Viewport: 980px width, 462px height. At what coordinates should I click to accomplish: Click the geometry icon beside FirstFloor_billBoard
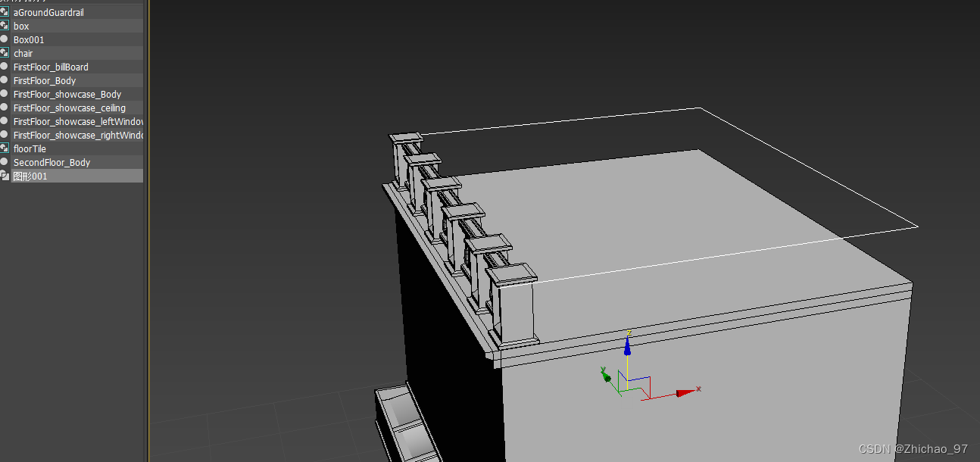click(5, 67)
